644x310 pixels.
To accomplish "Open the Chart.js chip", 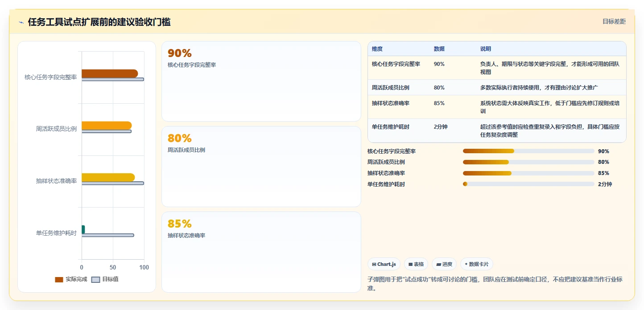I will [x=384, y=264].
